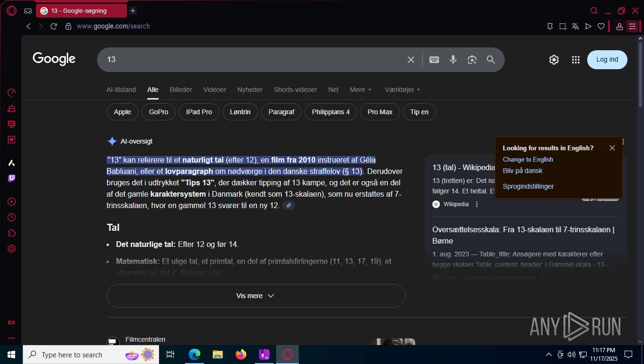Open the Opera GX main menu logo
The width and height of the screenshot is (644, 364).
11,10
